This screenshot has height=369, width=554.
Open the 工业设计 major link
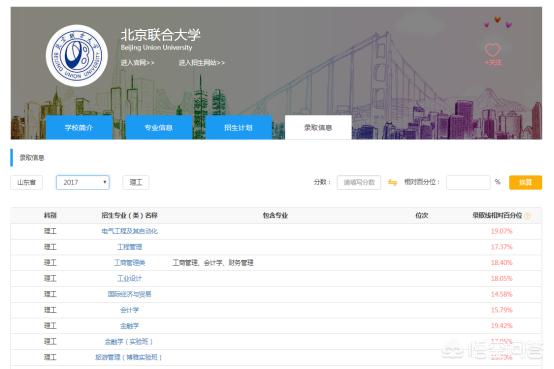click(129, 279)
